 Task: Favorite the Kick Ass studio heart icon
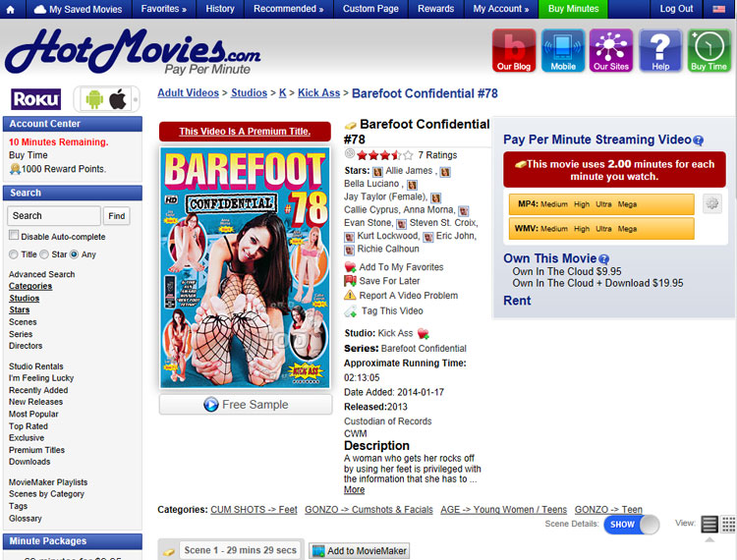coord(423,333)
